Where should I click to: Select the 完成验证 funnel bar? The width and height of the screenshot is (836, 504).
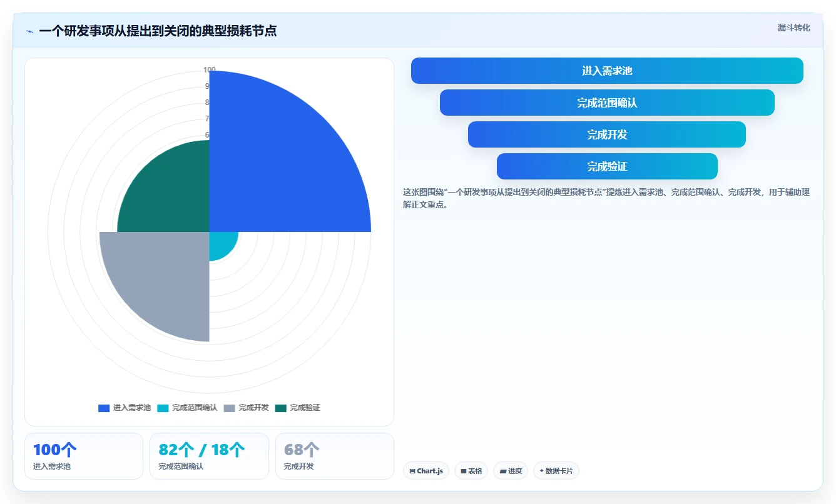607,166
